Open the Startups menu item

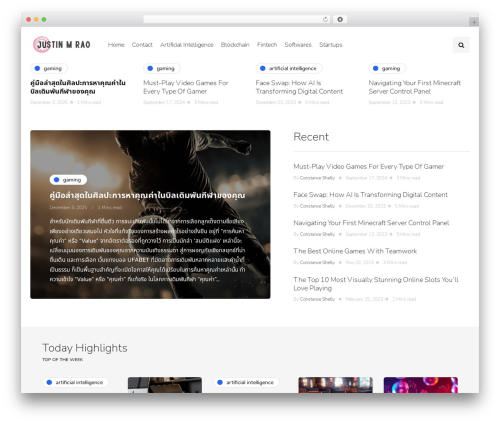[331, 45]
